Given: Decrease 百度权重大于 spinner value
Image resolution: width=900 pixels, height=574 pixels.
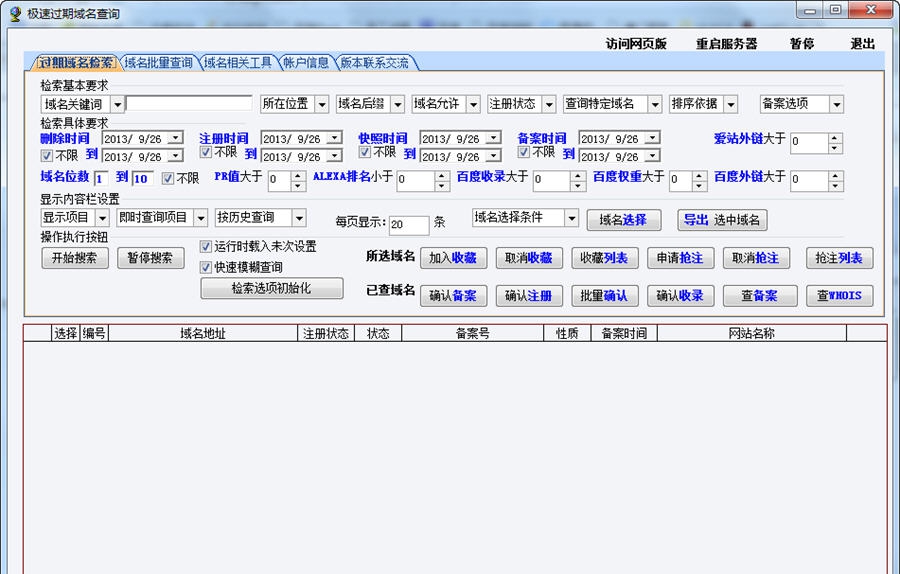Looking at the screenshot, I should coord(699,187).
